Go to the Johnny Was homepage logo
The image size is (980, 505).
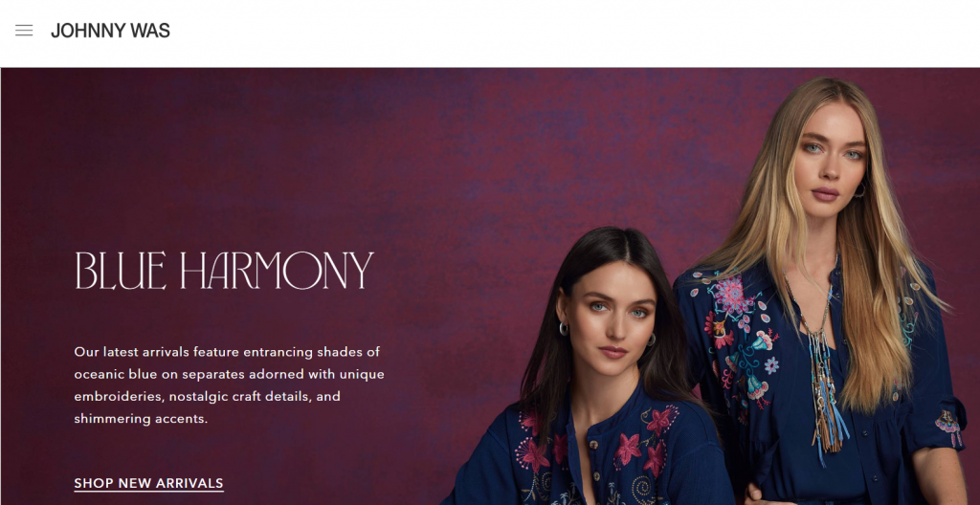pos(110,31)
